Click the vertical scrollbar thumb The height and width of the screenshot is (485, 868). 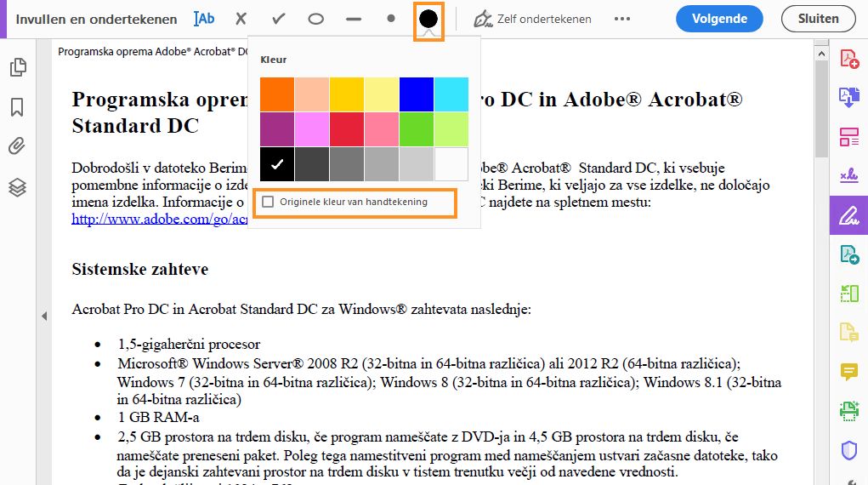[x=821, y=109]
